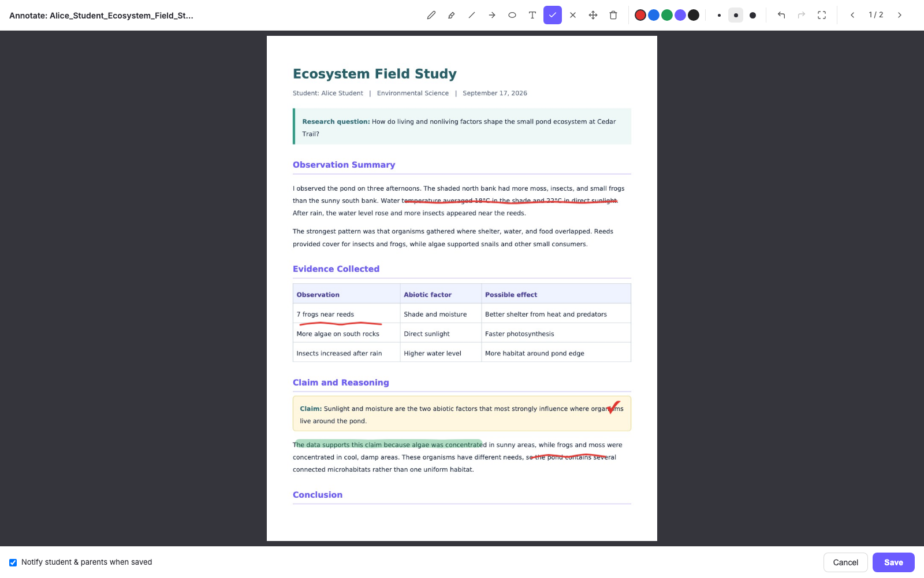The image size is (924, 578).
Task: Click the Observation Summary heading
Action: 344,165
